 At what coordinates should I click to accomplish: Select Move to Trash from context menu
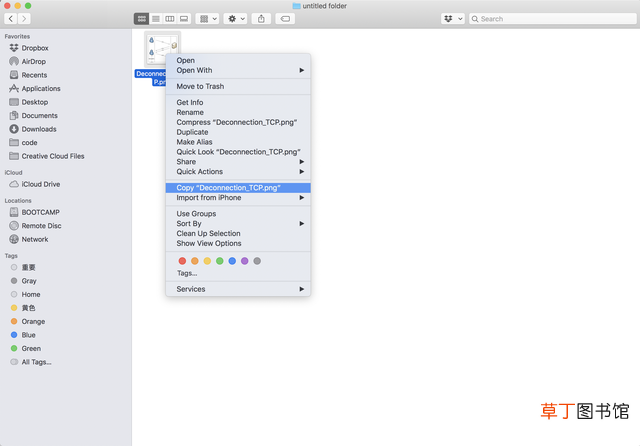click(x=238, y=87)
